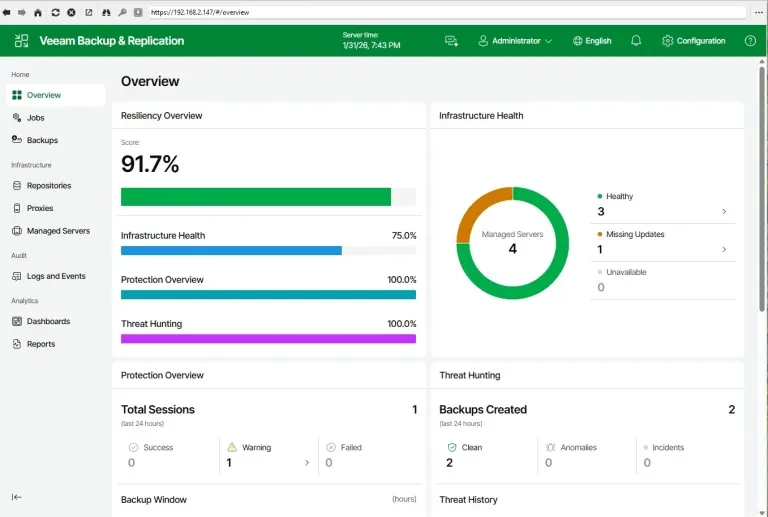Open the help question mark icon
768x517 pixels.
click(750, 41)
